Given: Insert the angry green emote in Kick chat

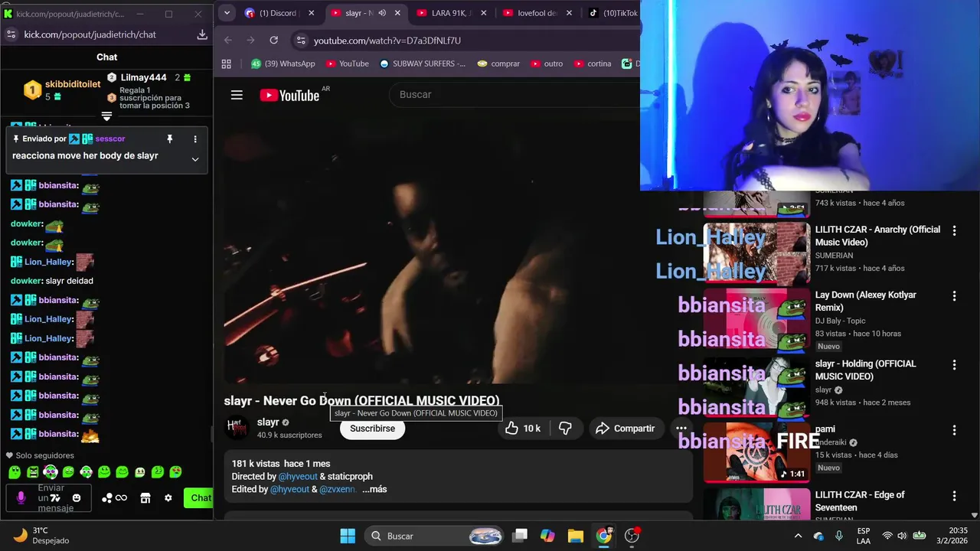Looking at the screenshot, I should tap(33, 472).
